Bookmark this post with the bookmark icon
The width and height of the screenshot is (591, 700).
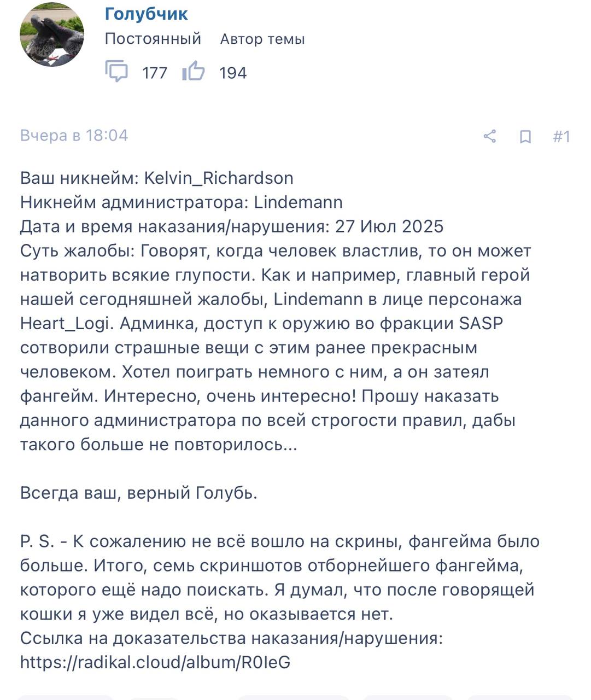525,136
